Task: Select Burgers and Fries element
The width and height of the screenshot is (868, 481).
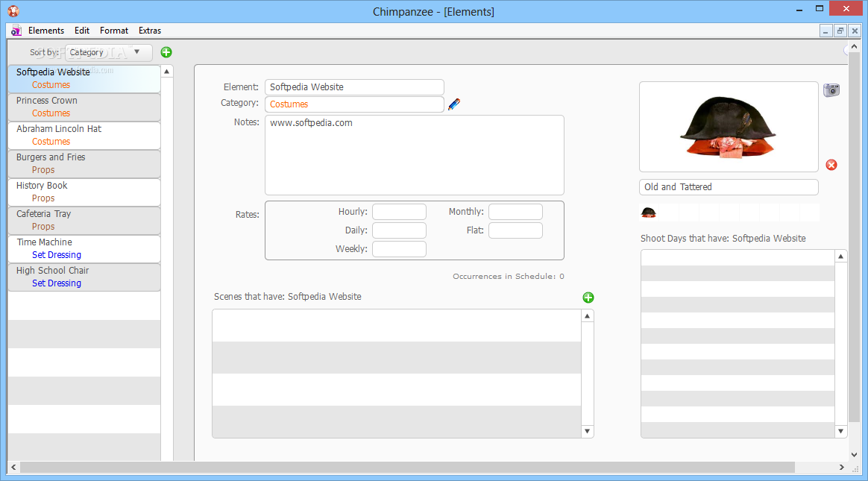Action: click(84, 163)
